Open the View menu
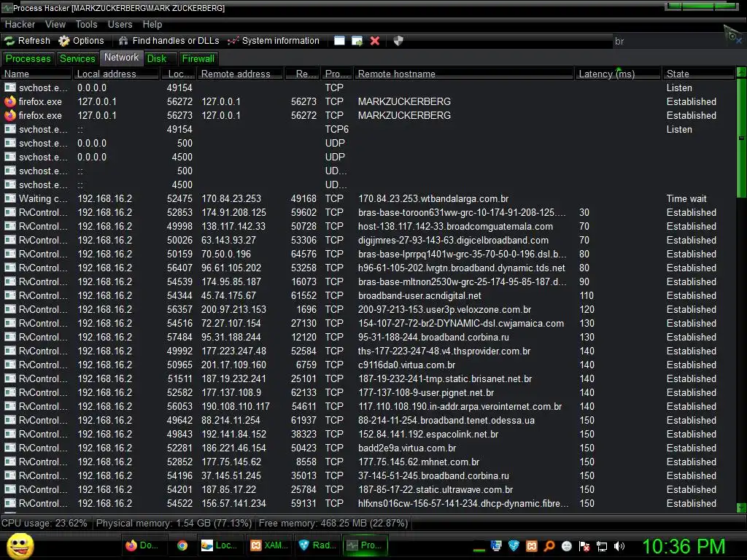Viewport: 747px width, 560px height. click(x=55, y=24)
